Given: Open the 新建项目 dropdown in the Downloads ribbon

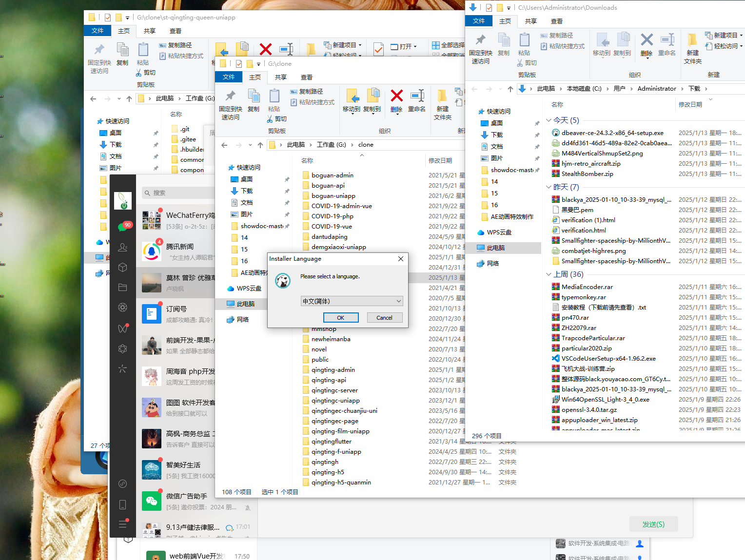Looking at the screenshot, I should [x=724, y=36].
